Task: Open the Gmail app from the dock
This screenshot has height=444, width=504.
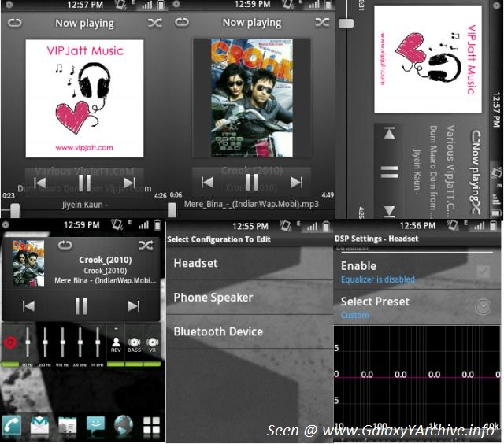Action: 39,426
